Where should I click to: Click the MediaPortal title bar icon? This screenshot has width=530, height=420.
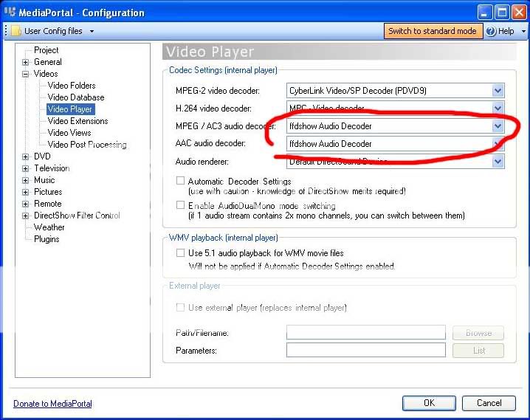pos(10,12)
